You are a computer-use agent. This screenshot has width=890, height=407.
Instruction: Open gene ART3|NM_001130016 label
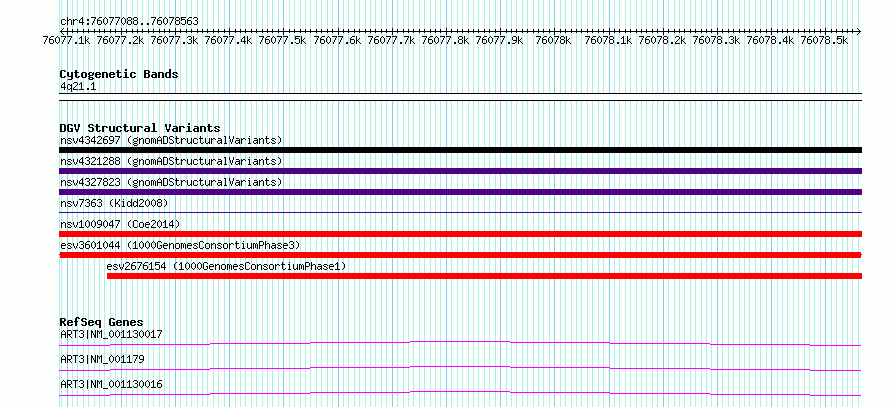[111, 384]
